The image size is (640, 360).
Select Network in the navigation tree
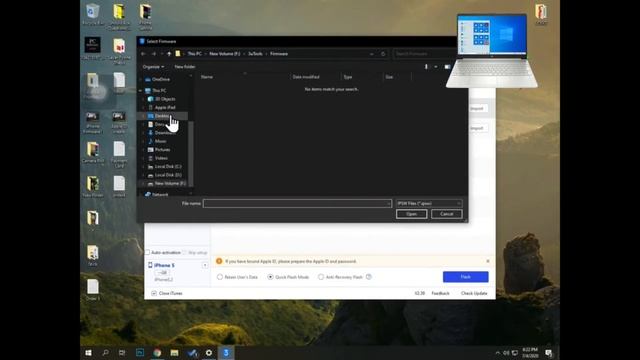[x=160, y=195]
